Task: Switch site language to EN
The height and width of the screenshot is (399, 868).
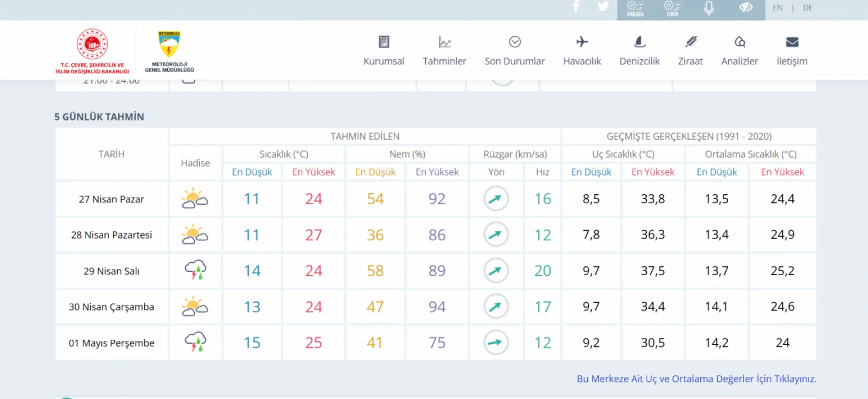Action: click(x=777, y=8)
